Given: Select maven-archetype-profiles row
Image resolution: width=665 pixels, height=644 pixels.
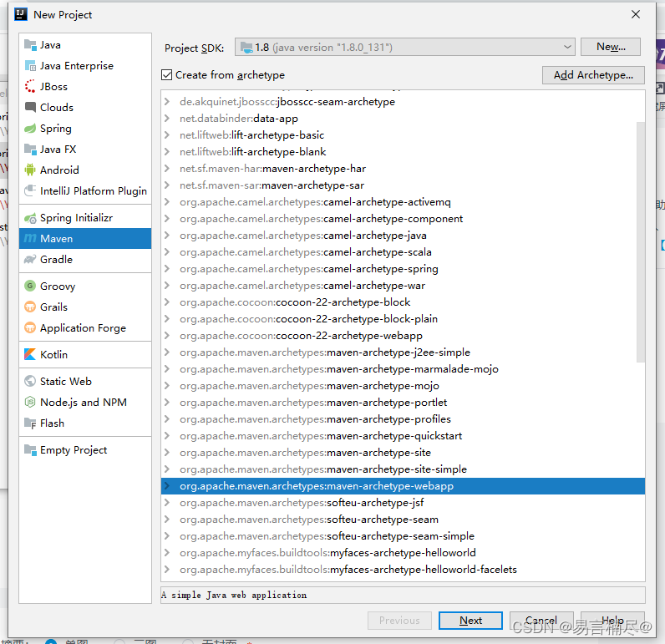Looking at the screenshot, I should tap(403, 418).
